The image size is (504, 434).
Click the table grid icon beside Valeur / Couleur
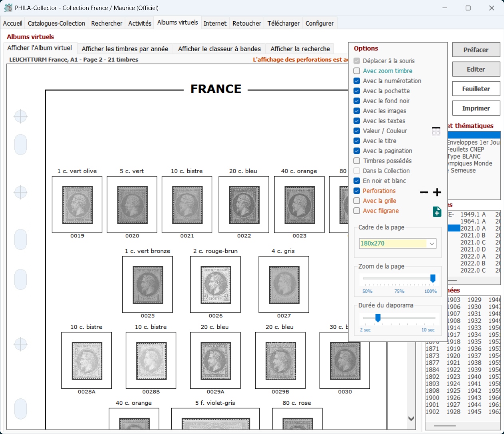tap(436, 131)
